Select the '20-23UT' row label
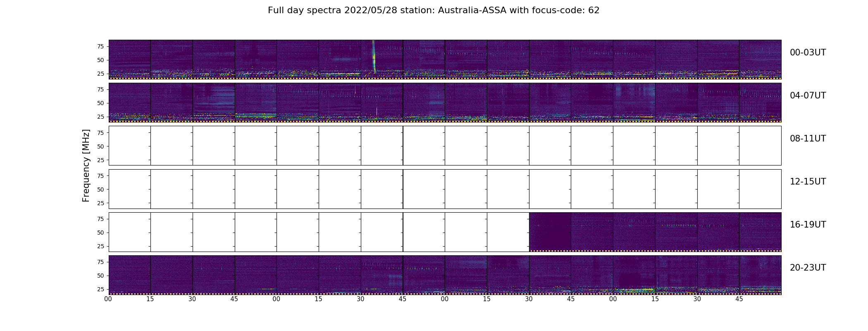 [808, 268]
